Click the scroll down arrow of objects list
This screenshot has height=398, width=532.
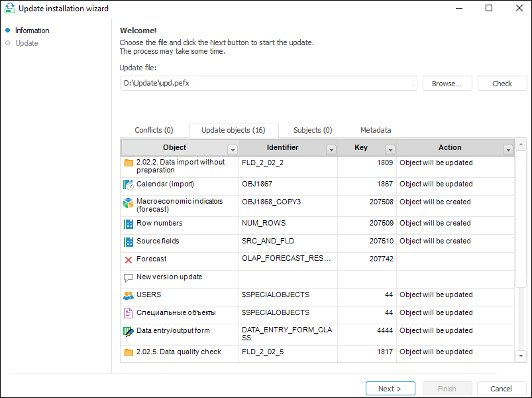[521, 356]
